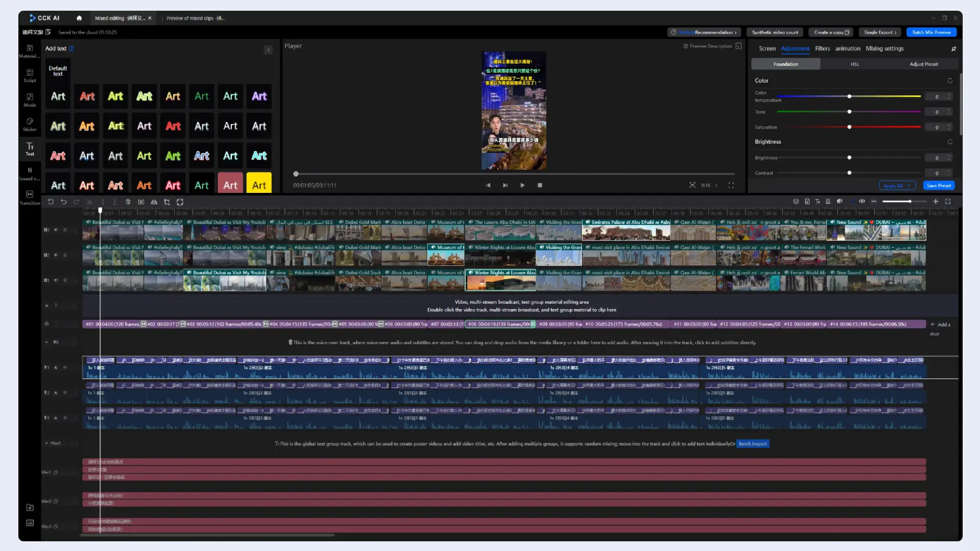Viewport: 980px width, 551px height.
Task: Click the layers stack icon above timeline
Action: [796, 202]
